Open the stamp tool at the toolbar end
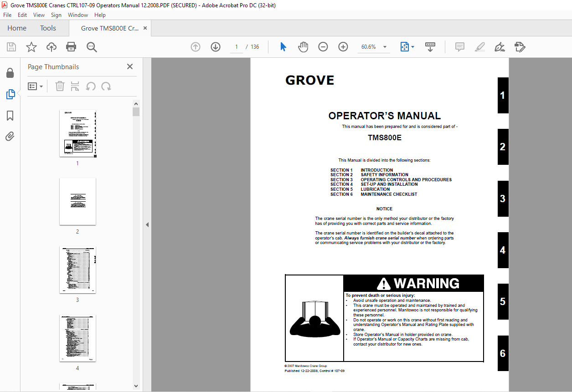 tap(520, 47)
